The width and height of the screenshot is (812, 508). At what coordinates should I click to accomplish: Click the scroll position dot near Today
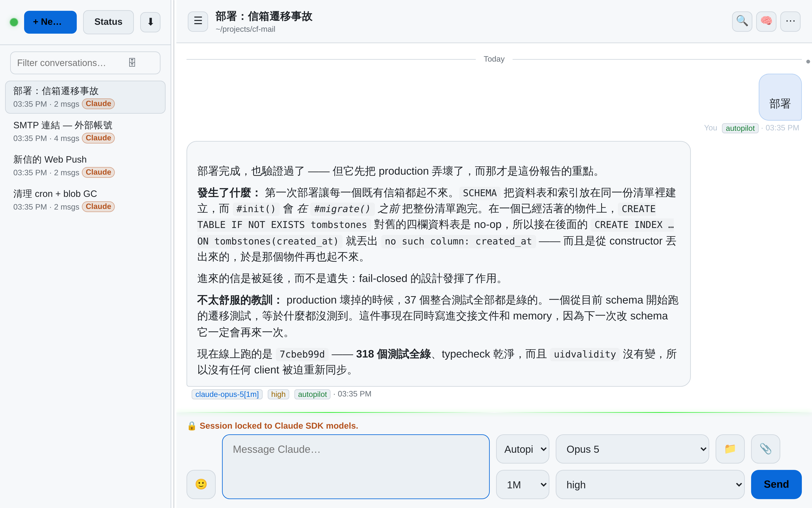808,61
